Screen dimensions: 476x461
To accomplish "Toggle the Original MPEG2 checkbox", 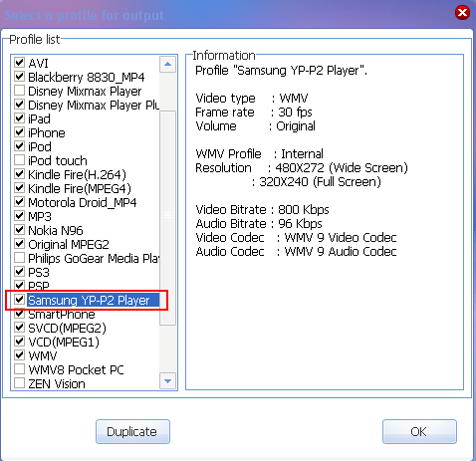I will tap(20, 243).
